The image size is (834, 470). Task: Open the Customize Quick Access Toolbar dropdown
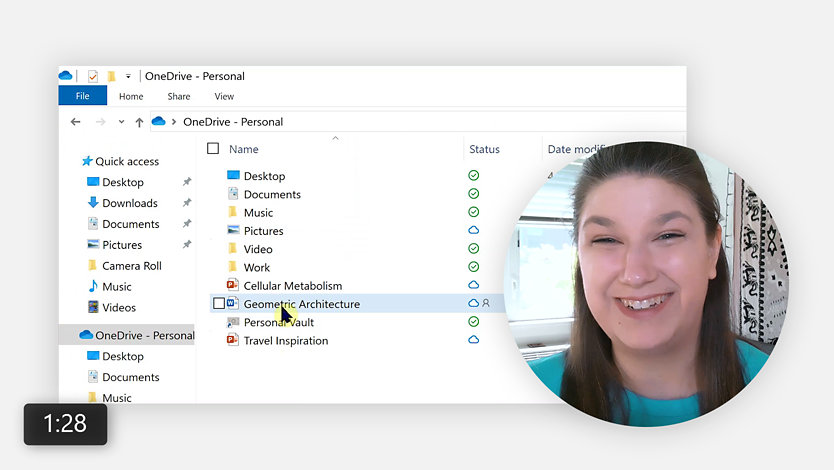[x=128, y=77]
